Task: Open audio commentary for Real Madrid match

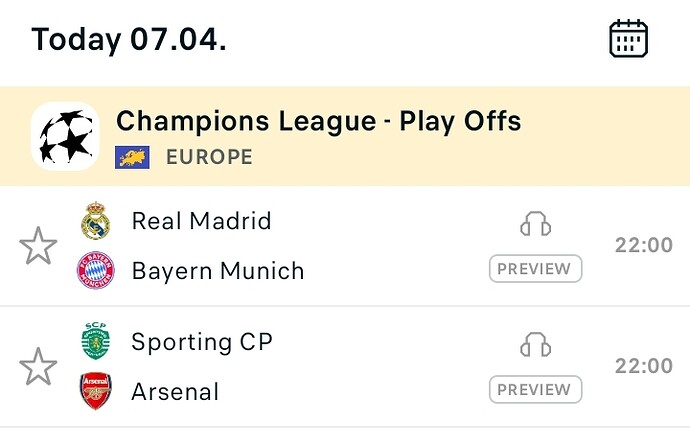Action: 536,224
